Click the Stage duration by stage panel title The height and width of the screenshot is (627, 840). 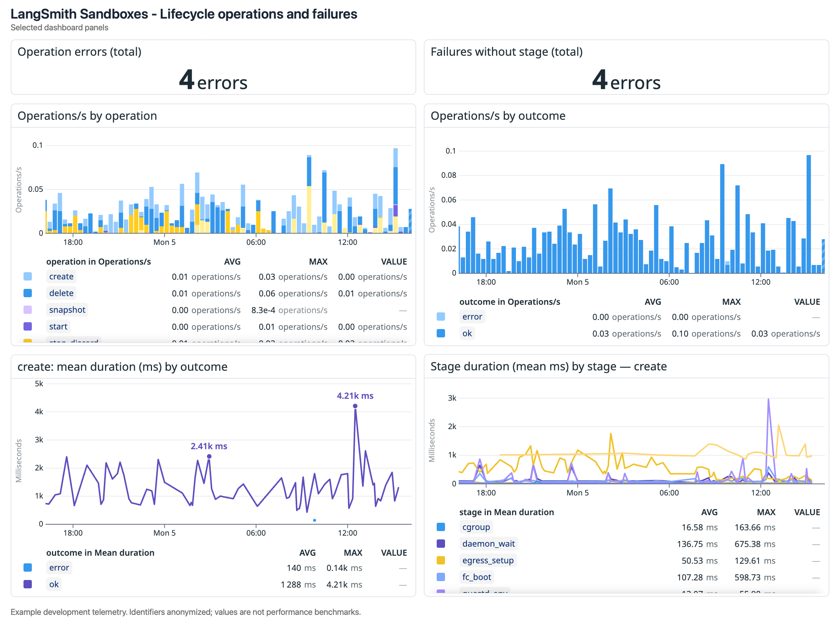tap(549, 366)
